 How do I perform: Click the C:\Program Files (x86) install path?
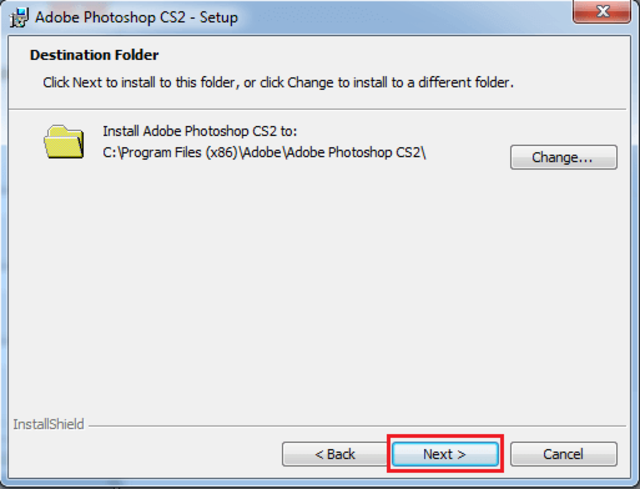266,152
